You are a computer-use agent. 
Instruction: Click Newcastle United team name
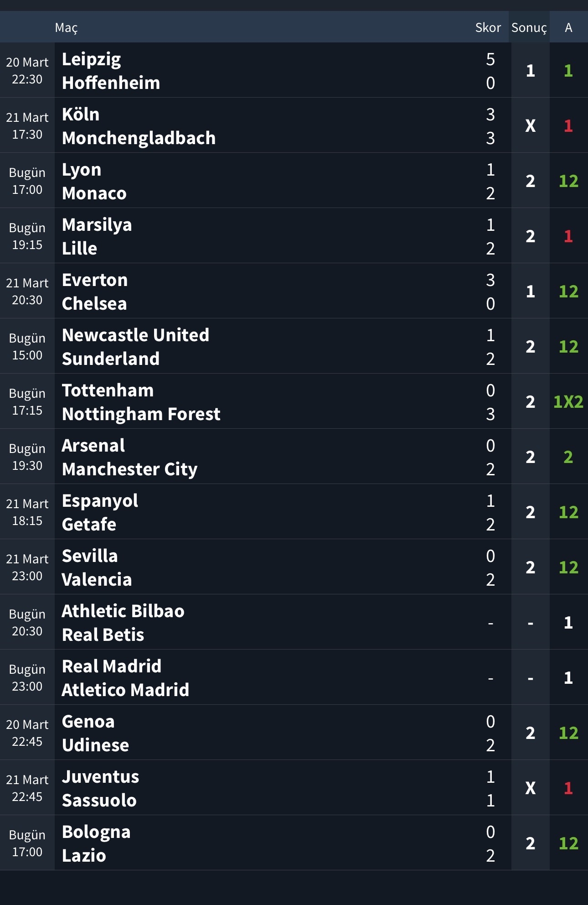point(135,335)
